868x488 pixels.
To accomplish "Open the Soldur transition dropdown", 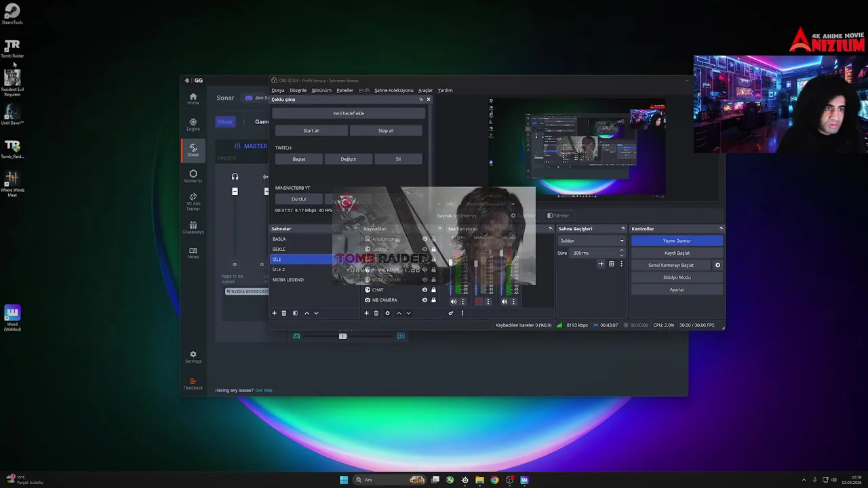I will pos(591,241).
